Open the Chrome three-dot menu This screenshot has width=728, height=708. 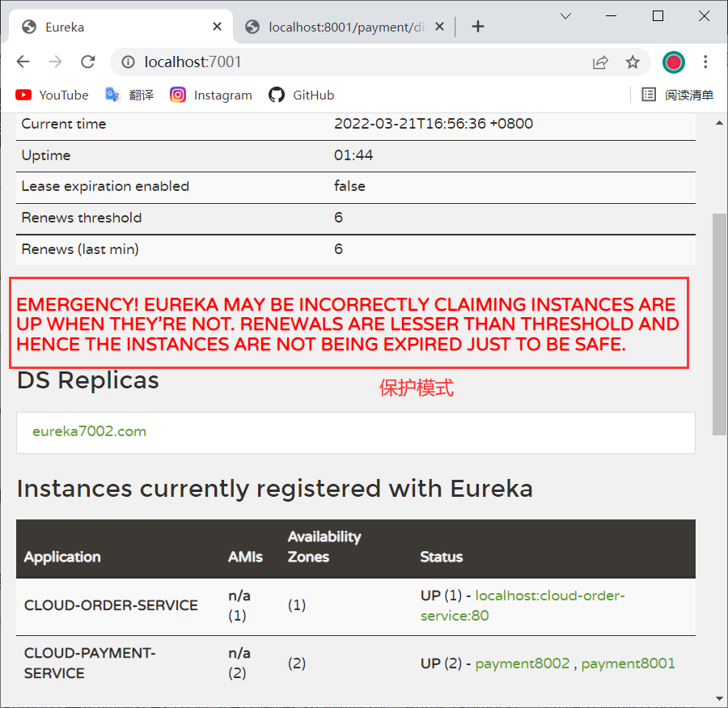pyautogui.click(x=705, y=62)
